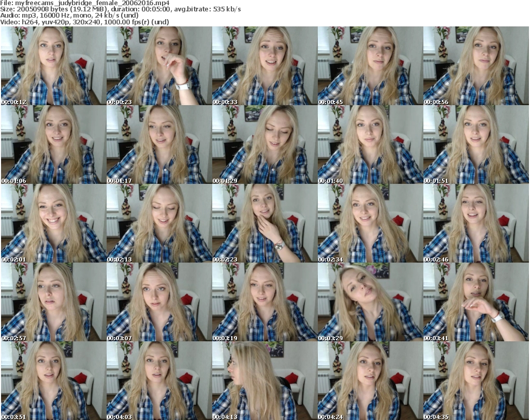Screen dimensions: 530x420
Task: Choose the frame at 00:01:40
Action: pos(370,144)
